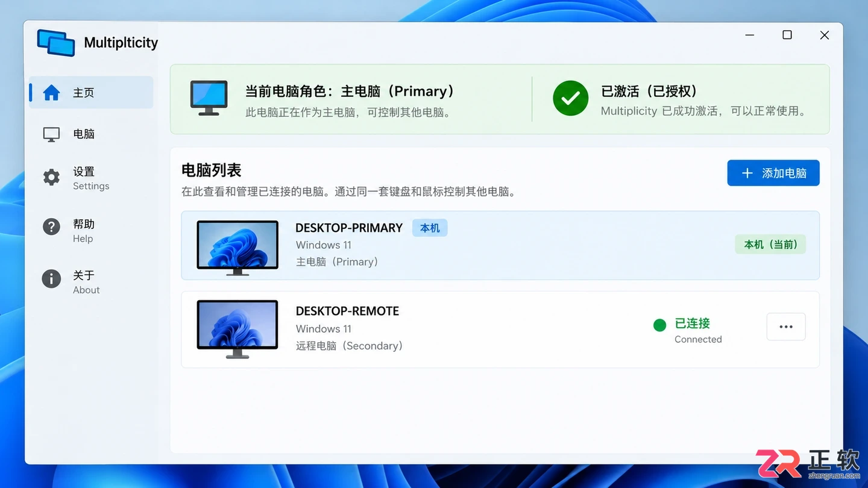This screenshot has width=868, height=488.
Task: Select the DESKTOP-REMOTE name text
Action: pos(347,311)
